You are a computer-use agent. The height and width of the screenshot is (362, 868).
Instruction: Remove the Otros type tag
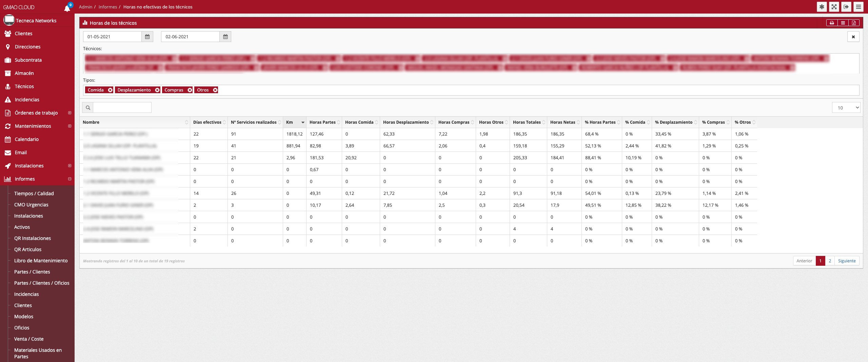pyautogui.click(x=215, y=90)
